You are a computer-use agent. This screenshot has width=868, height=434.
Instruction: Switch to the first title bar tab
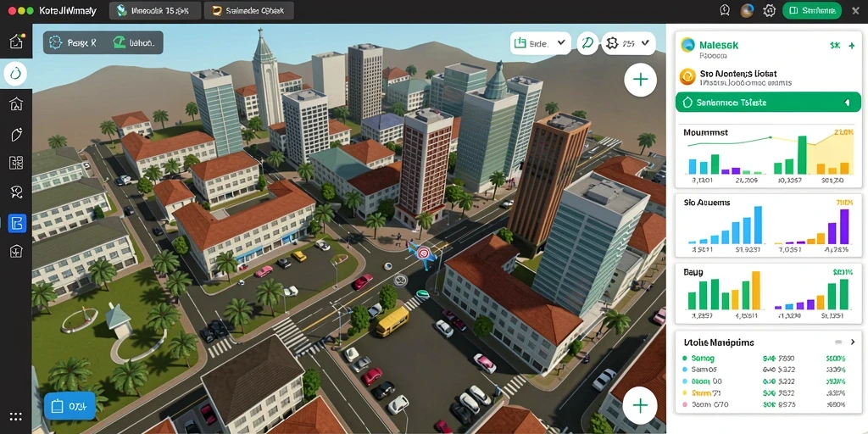154,10
